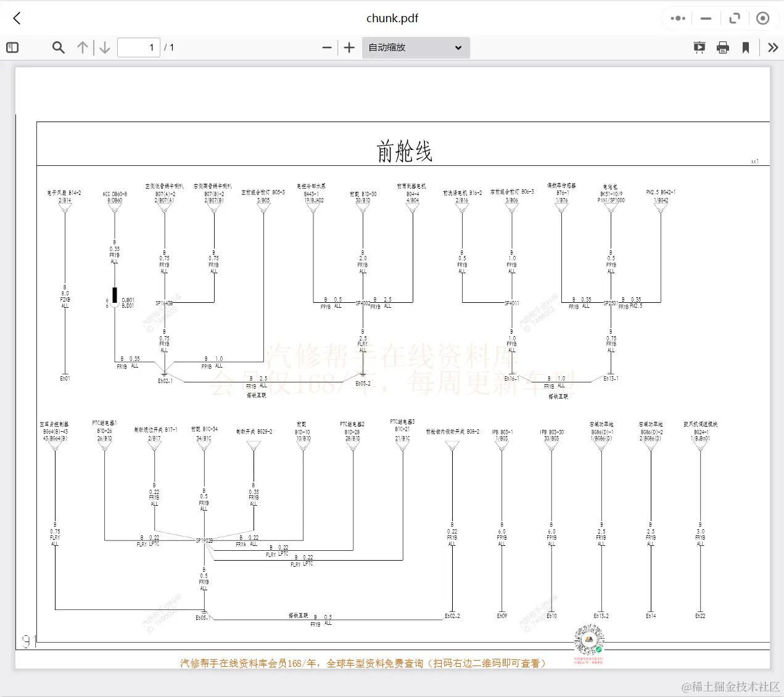This screenshot has width=784, height=697.
Task: Click the Eb05-2 ground label
Action: point(363,383)
